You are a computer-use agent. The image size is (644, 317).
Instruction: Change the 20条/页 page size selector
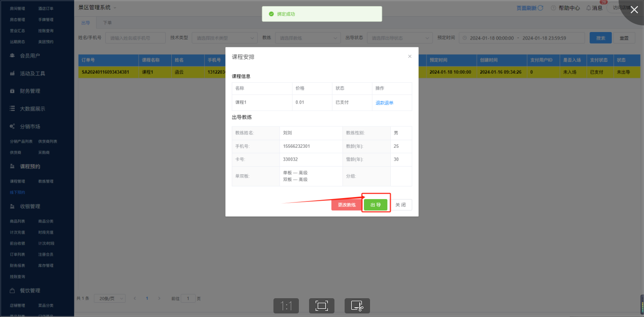[111, 299]
